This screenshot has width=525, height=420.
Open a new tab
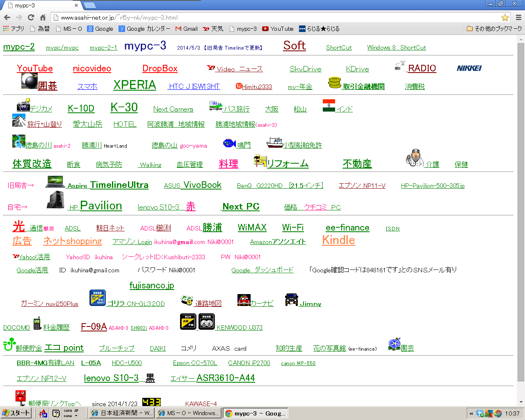pyautogui.click(x=89, y=5)
